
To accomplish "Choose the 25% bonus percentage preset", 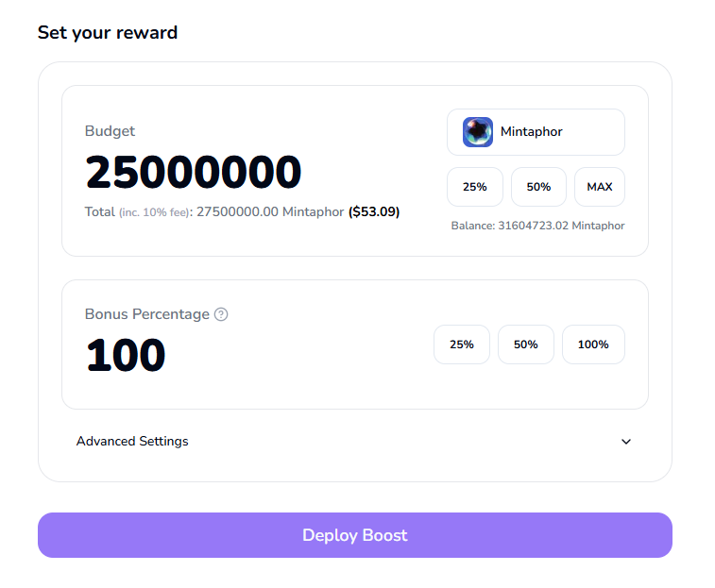I will 462,344.
